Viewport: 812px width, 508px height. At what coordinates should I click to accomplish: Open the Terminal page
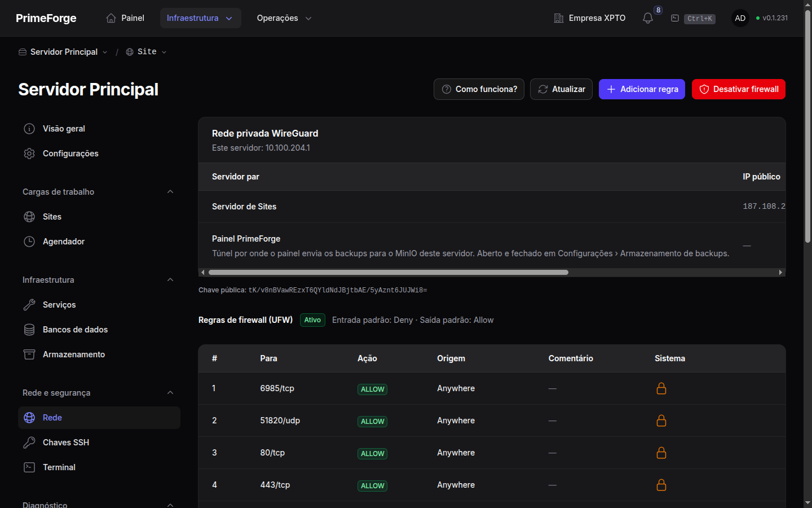(99, 467)
